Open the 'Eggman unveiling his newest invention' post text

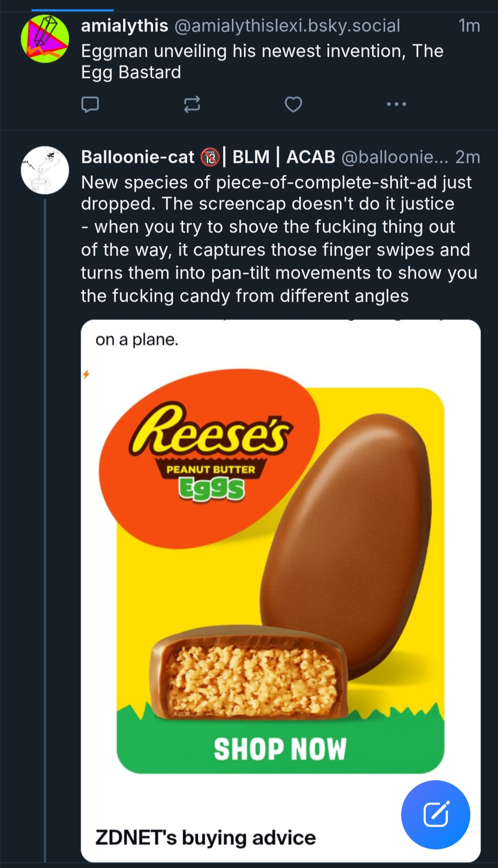tap(262, 61)
